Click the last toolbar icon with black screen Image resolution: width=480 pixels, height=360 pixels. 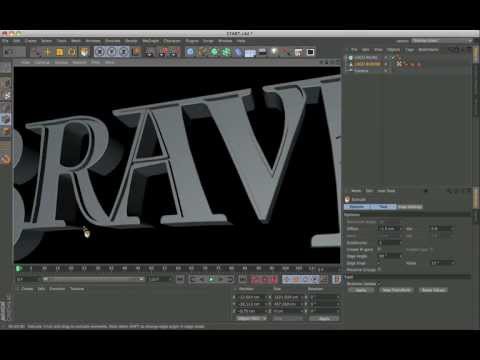310,52
